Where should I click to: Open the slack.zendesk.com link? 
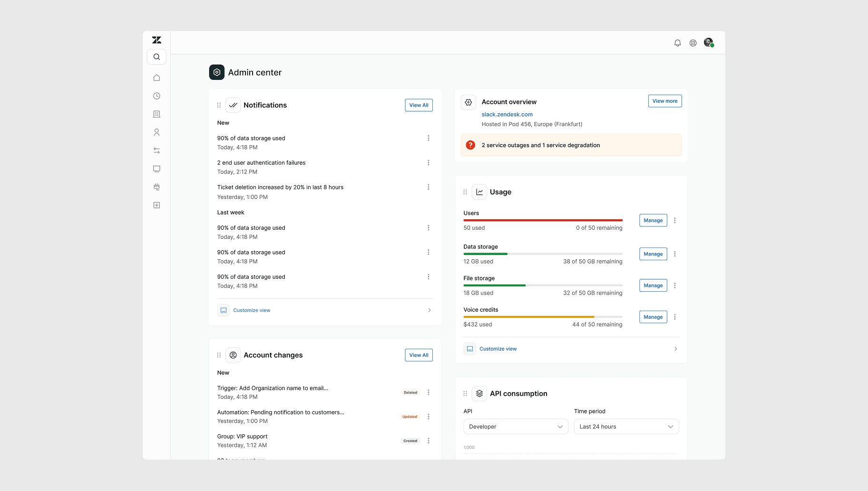507,114
